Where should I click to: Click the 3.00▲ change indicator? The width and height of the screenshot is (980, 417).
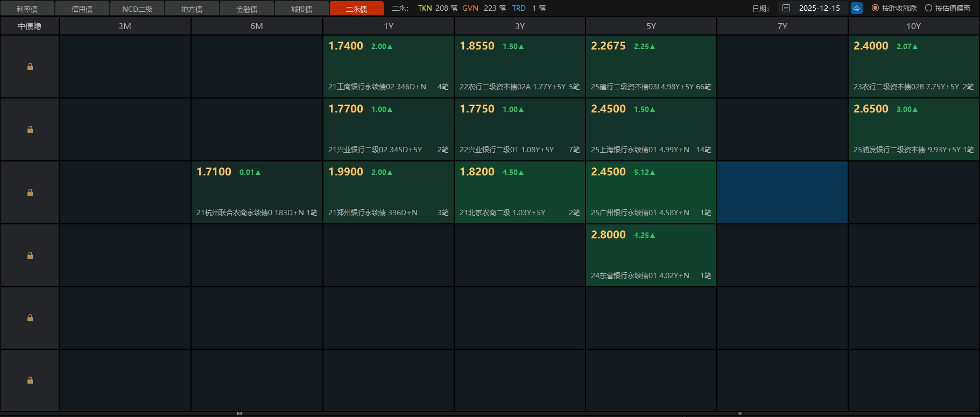click(907, 110)
